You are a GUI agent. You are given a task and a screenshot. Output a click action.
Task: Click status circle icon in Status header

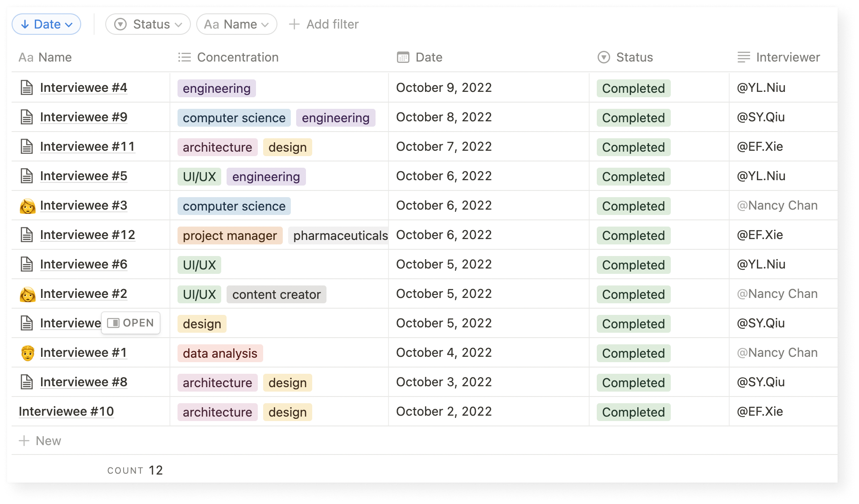pyautogui.click(x=603, y=58)
